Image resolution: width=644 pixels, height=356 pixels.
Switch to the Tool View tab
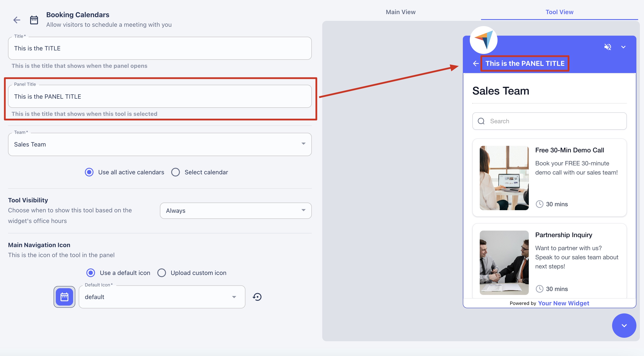click(x=559, y=12)
